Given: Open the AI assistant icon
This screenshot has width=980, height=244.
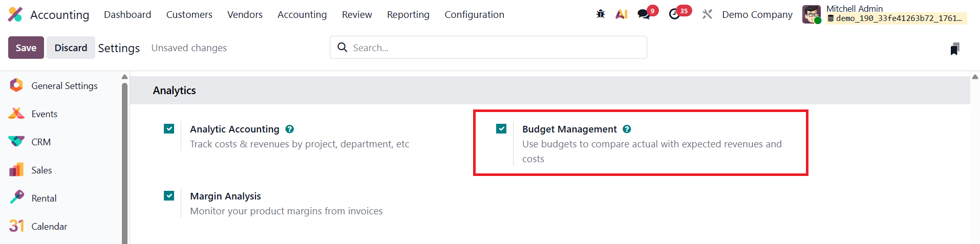Looking at the screenshot, I should coord(622,14).
